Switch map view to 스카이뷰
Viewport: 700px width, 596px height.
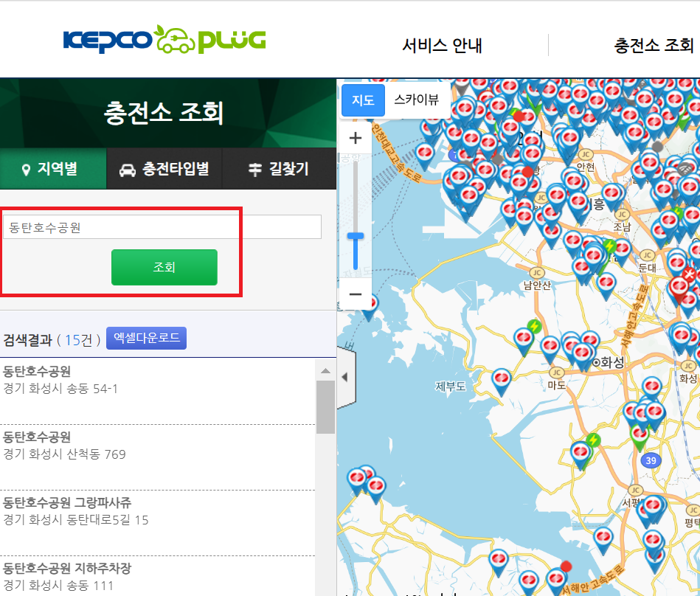click(417, 100)
